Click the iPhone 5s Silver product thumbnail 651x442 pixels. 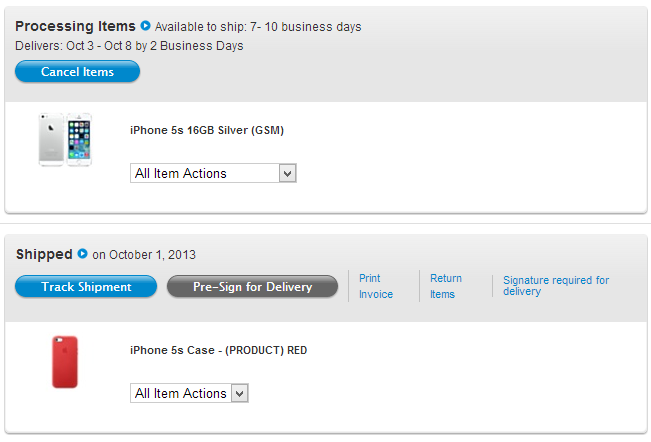click(65, 139)
